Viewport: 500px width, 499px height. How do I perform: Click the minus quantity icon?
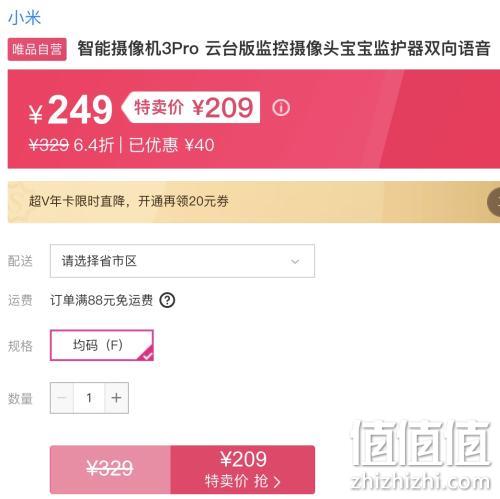62,398
